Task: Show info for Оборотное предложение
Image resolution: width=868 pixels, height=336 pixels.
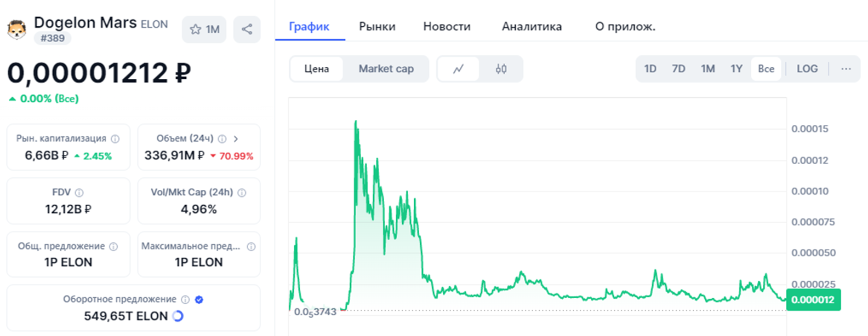Action: (185, 299)
